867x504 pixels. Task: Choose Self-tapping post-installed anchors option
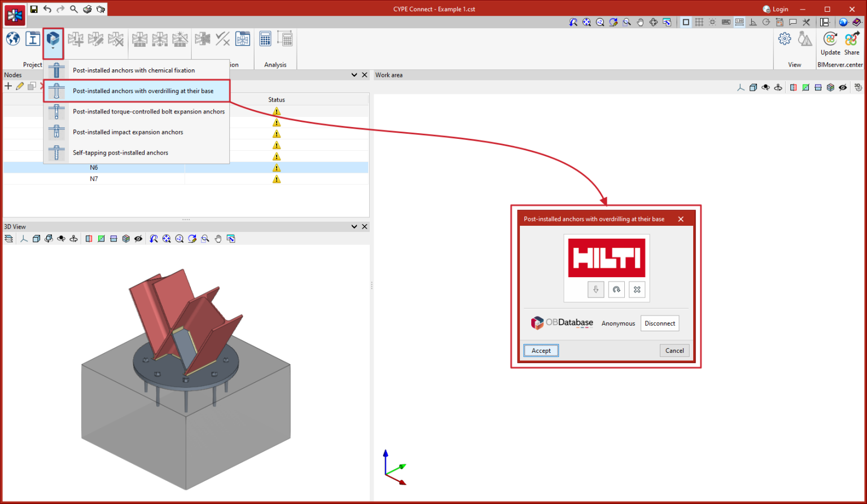[120, 152]
